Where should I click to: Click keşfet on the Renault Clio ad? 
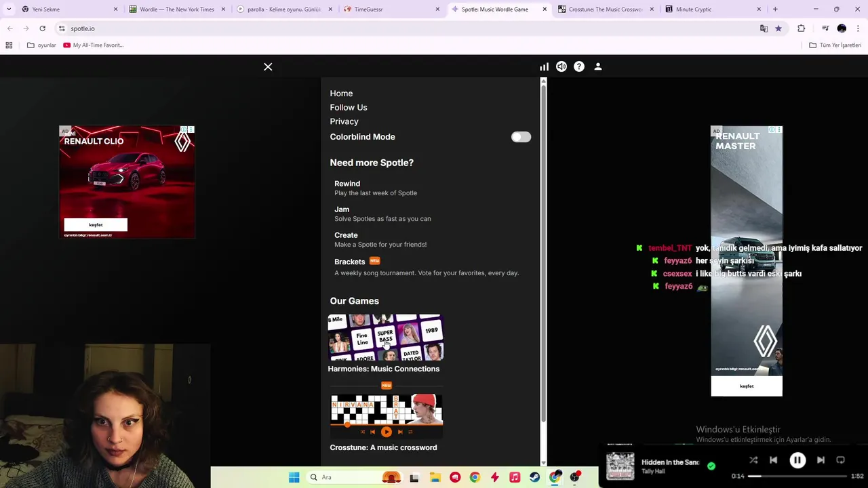point(96,225)
